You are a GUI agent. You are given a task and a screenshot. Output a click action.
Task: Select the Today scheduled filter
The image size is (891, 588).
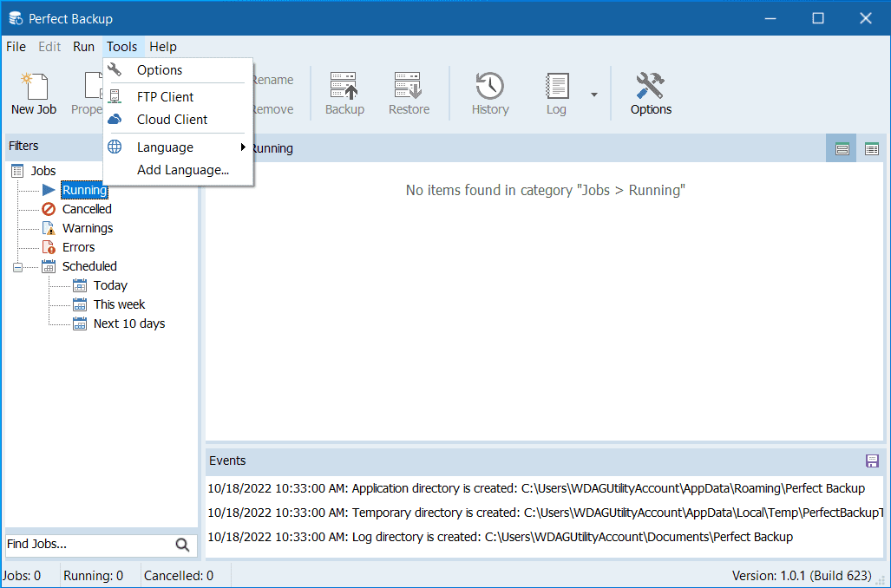(x=110, y=285)
